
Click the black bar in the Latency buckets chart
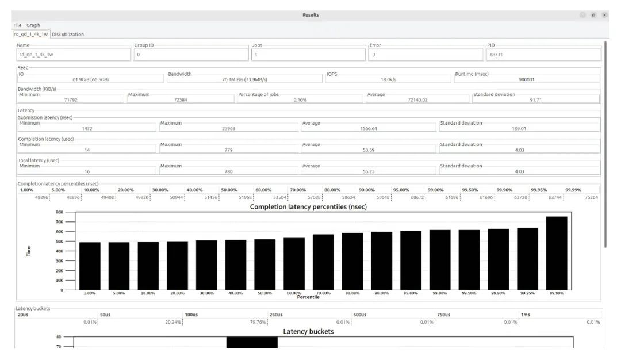click(252, 343)
